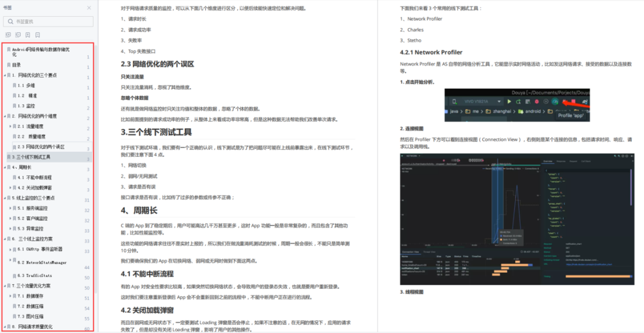Click the text 2. 连接视图
This screenshot has width=644, height=333.
(x=411, y=128)
